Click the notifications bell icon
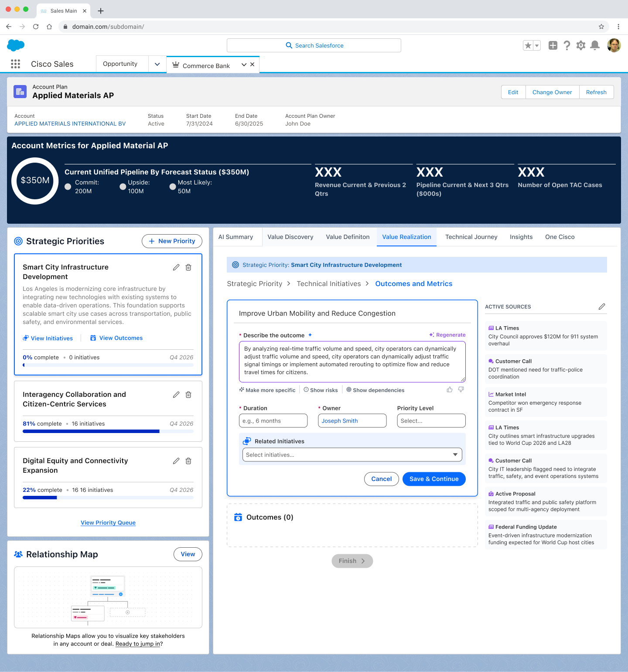Image resolution: width=628 pixels, height=672 pixels. pos(594,45)
